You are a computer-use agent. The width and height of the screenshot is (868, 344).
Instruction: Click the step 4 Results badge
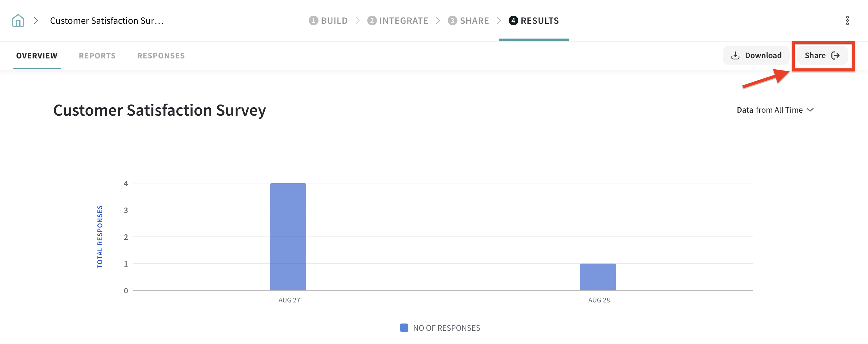pyautogui.click(x=513, y=21)
